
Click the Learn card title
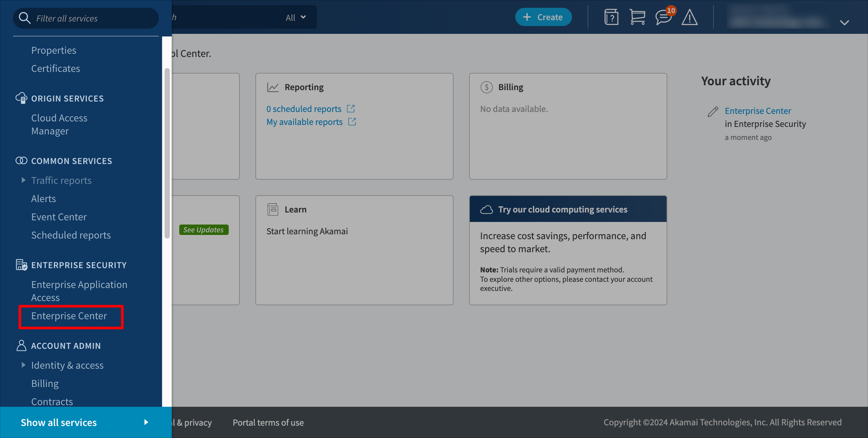point(295,210)
